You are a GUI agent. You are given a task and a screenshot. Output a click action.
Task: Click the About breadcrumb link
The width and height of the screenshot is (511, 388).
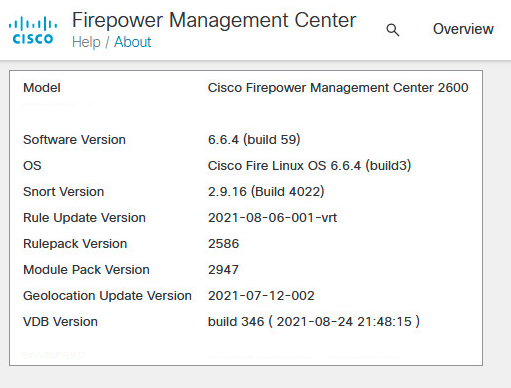point(132,42)
